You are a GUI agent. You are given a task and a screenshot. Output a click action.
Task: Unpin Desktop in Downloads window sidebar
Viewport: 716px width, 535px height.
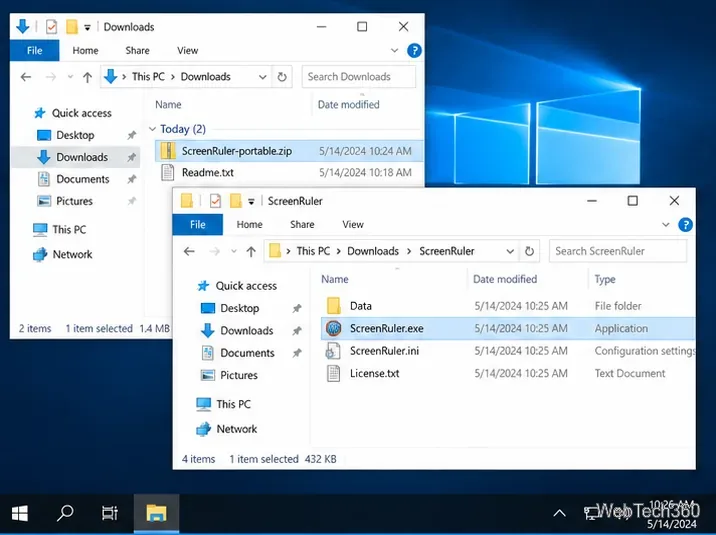click(132, 135)
